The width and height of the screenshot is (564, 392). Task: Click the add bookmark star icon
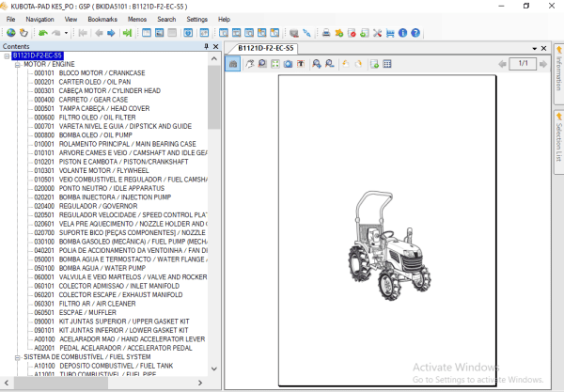tap(338, 33)
